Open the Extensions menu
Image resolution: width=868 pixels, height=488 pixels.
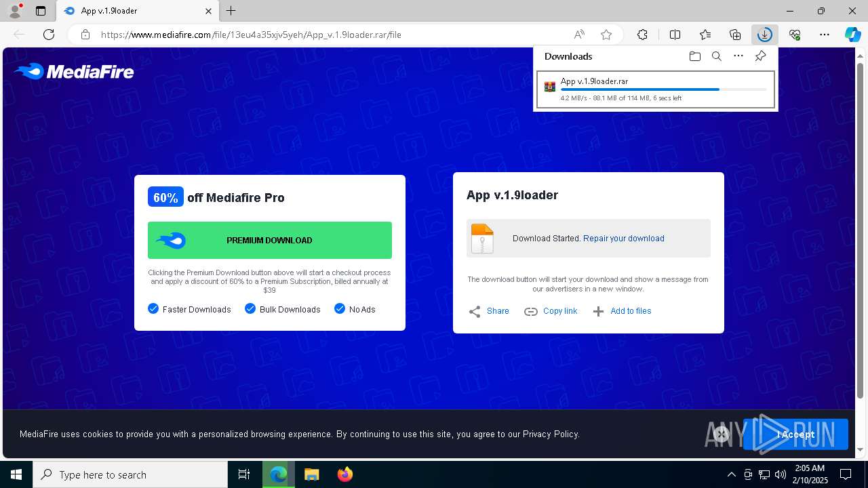pyautogui.click(x=642, y=35)
